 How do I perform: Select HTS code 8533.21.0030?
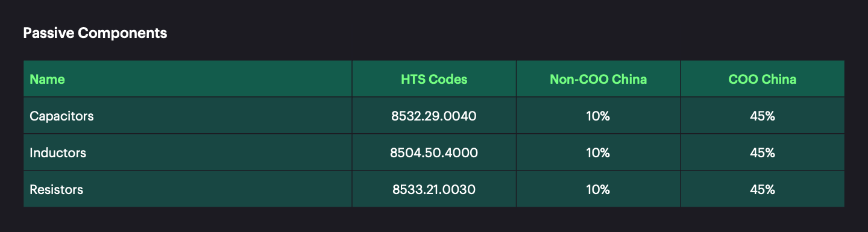click(434, 189)
